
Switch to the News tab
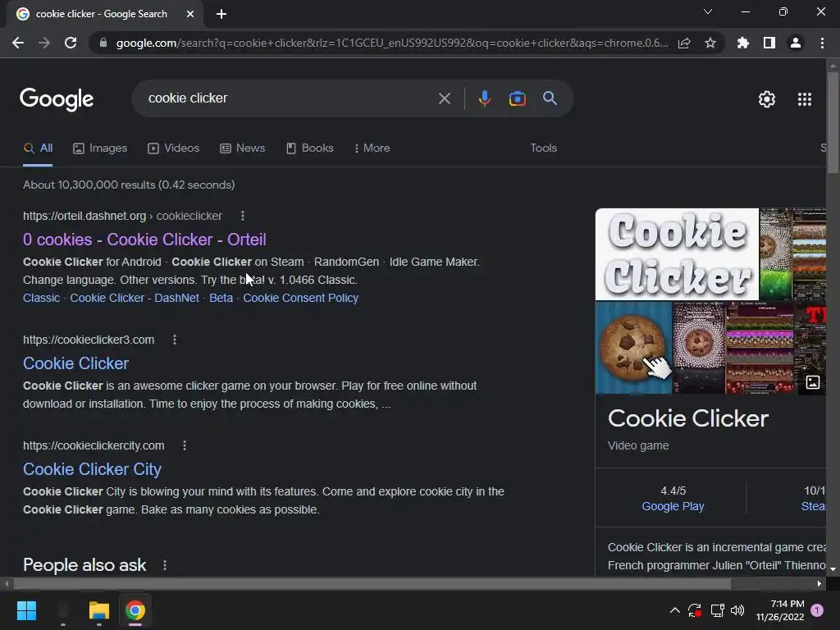coord(243,148)
